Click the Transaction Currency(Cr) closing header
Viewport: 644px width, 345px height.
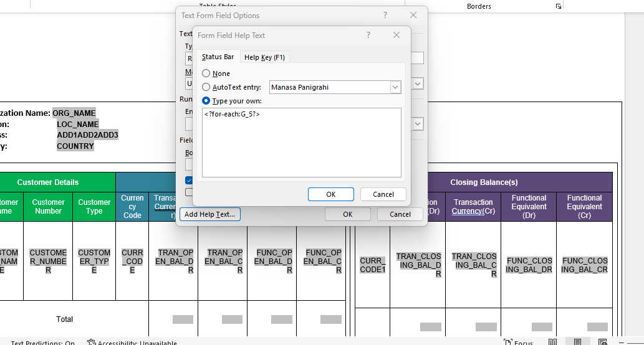point(473,207)
